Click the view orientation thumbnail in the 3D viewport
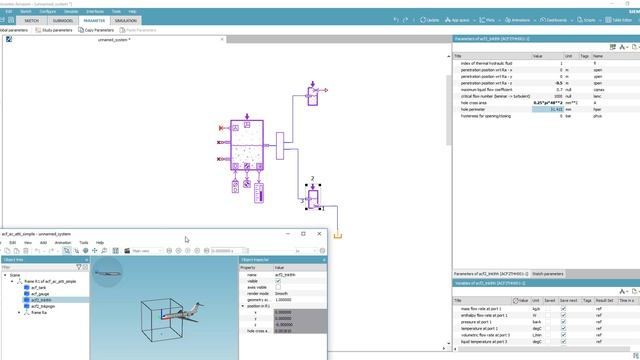This screenshot has height=360, width=640. coord(108,272)
